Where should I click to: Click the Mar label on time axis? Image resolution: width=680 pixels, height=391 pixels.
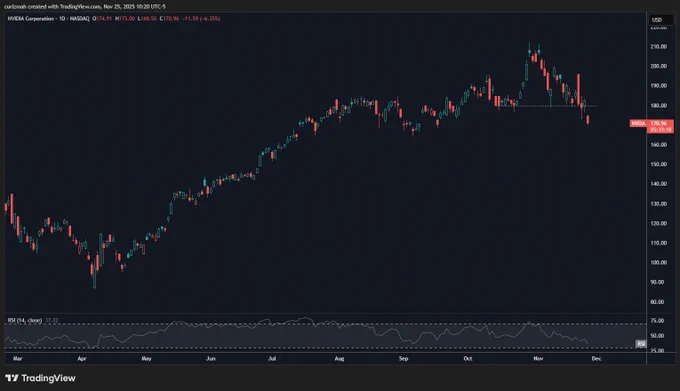pyautogui.click(x=17, y=358)
